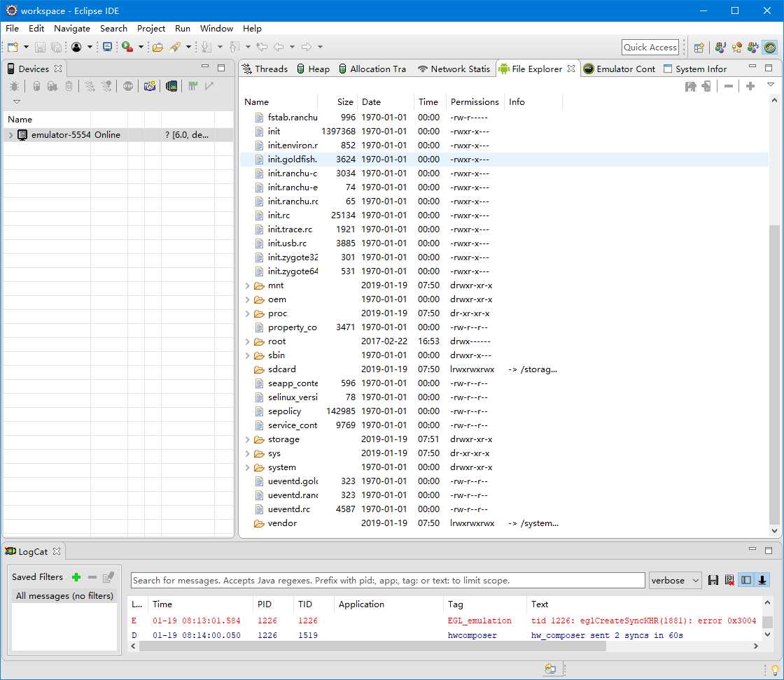784x680 pixels.
Task: Save LogCat messages with floppy disk icon
Action: point(713,580)
